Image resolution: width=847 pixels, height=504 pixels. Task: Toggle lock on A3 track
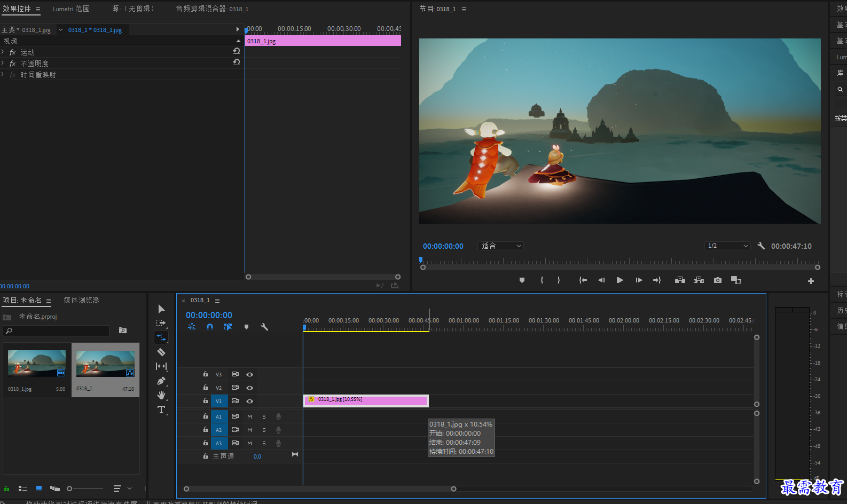click(205, 443)
